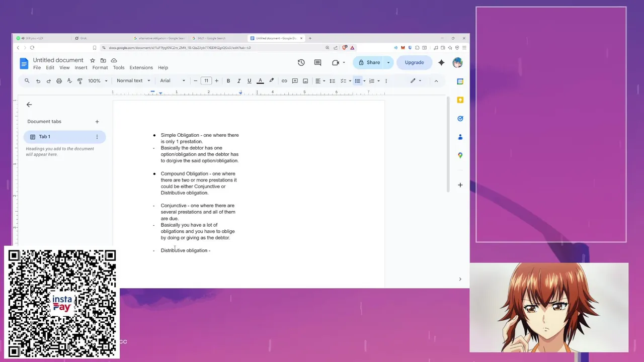644x362 pixels.
Task: Undo the last edit
Action: [x=38, y=81]
